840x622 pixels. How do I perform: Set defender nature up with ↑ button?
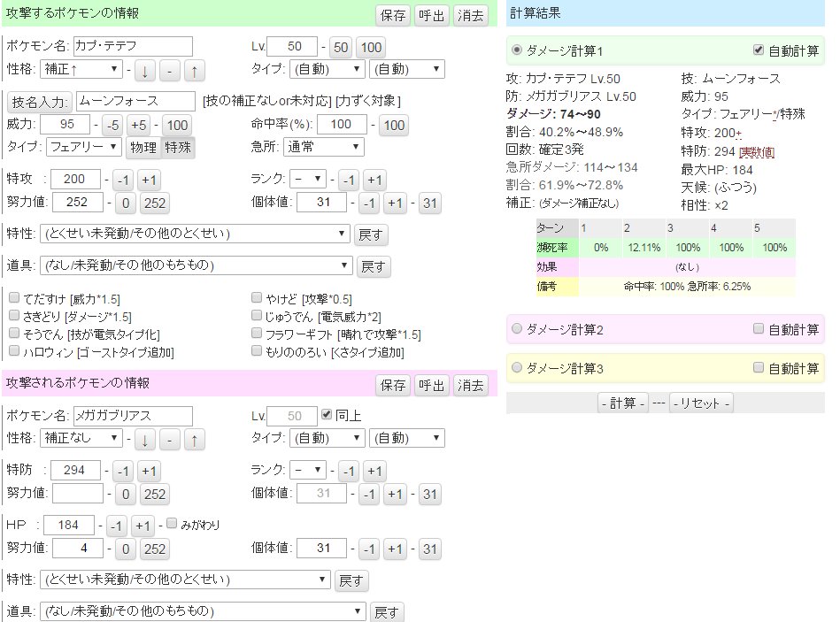pyautogui.click(x=194, y=440)
